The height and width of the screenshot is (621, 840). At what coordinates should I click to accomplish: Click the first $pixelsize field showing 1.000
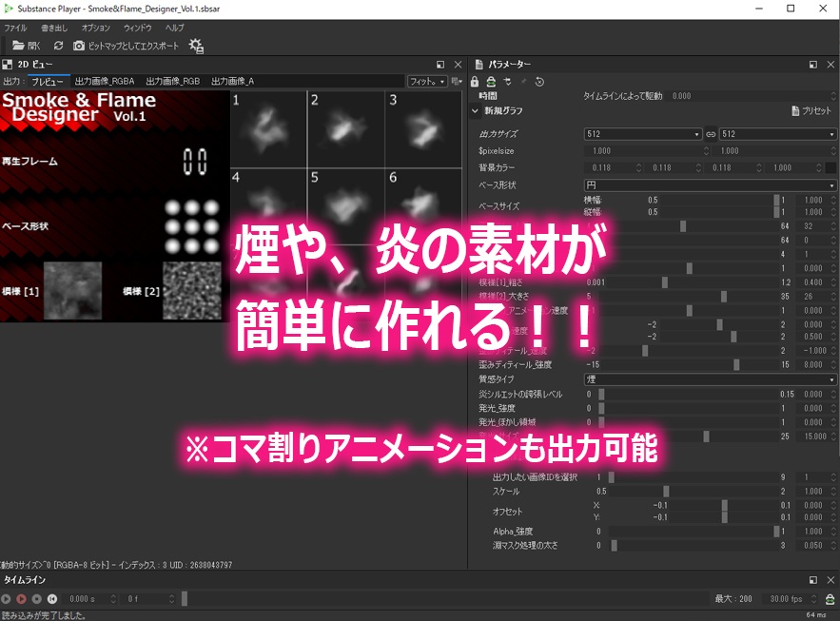point(646,151)
